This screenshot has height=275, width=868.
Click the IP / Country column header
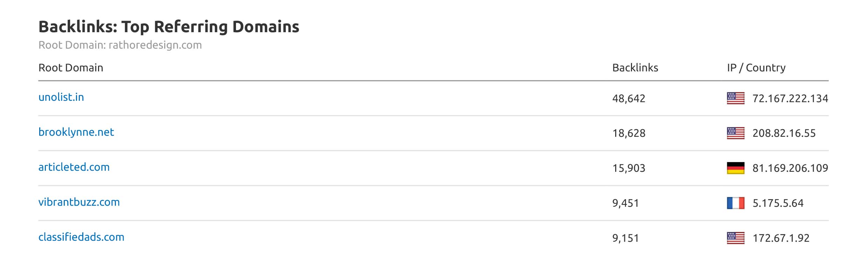click(x=756, y=68)
